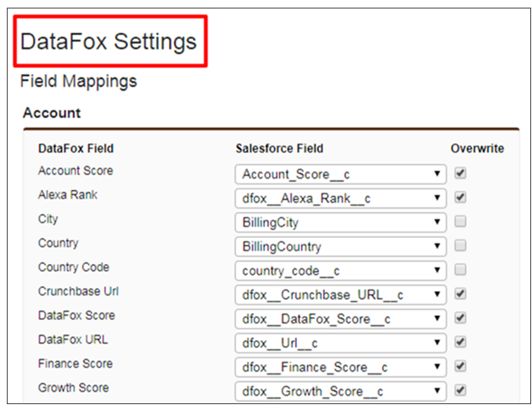Toggle Overwrite for DataFox URL
The height and width of the screenshot is (405, 532).
tap(460, 342)
